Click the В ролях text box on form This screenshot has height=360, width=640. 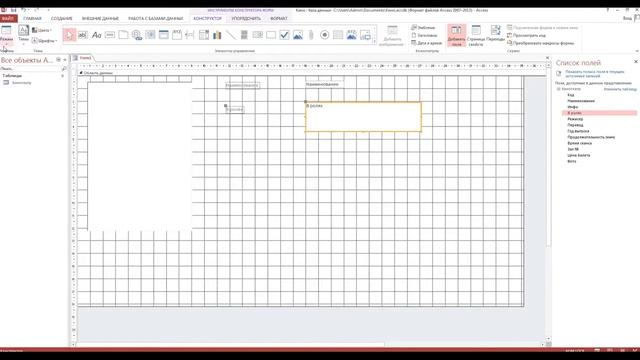[363, 117]
